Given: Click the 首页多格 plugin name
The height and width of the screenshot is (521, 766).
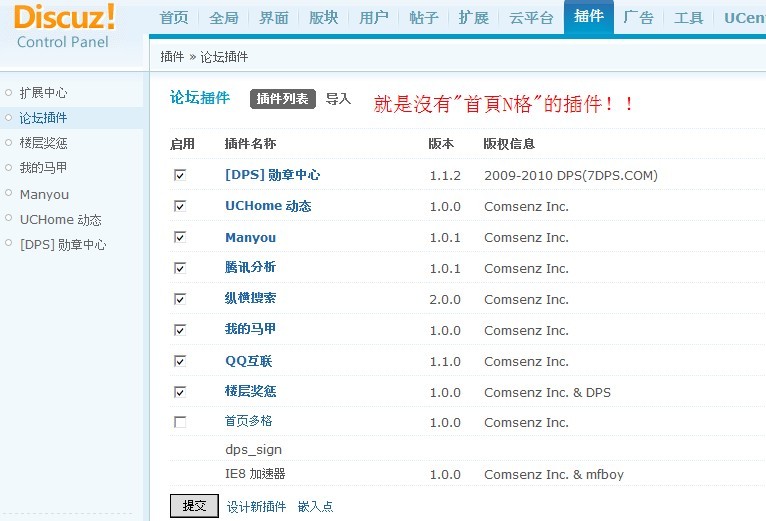Looking at the screenshot, I should point(248,421).
